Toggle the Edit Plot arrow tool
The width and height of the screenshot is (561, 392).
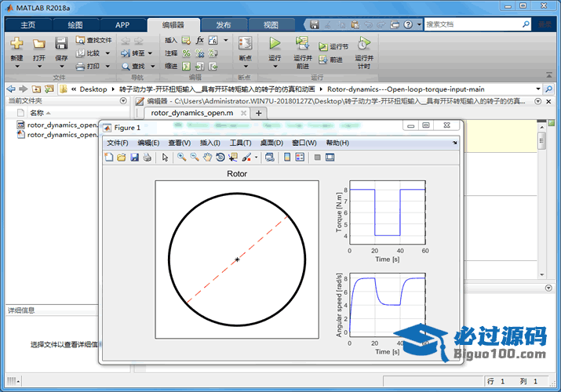(x=165, y=158)
